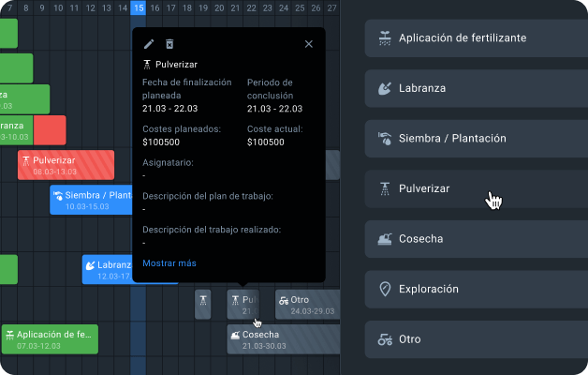Open the Mostrar más link
Viewport: 588px width, 375px height.
click(x=169, y=263)
